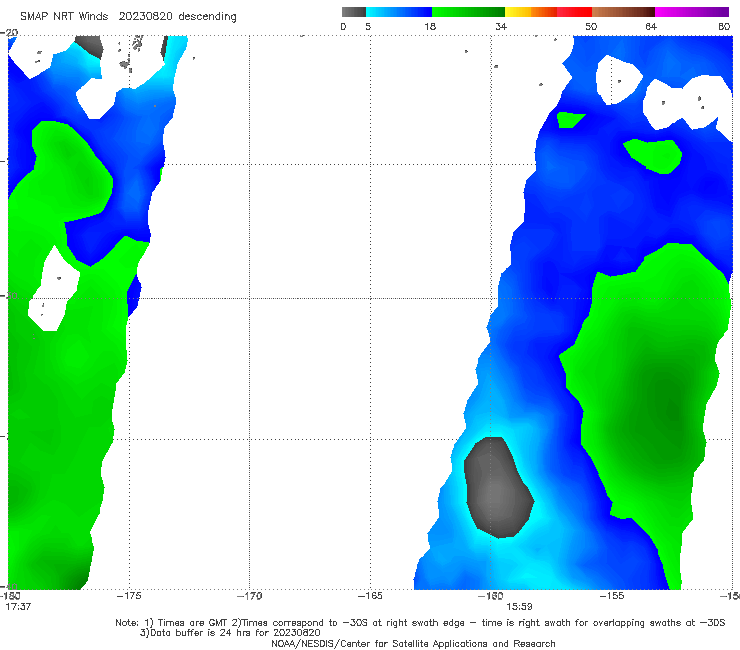Click the gray segment of the color bar
The image size is (740, 650).
[353, 12]
